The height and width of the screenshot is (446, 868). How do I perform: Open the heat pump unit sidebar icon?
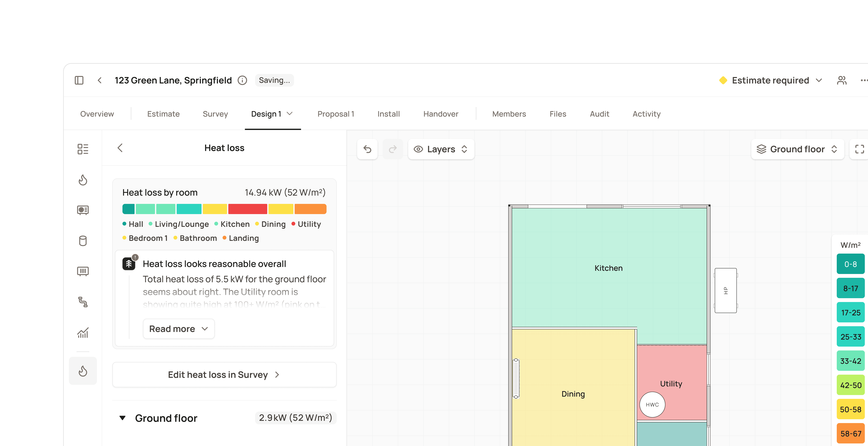[x=83, y=210]
